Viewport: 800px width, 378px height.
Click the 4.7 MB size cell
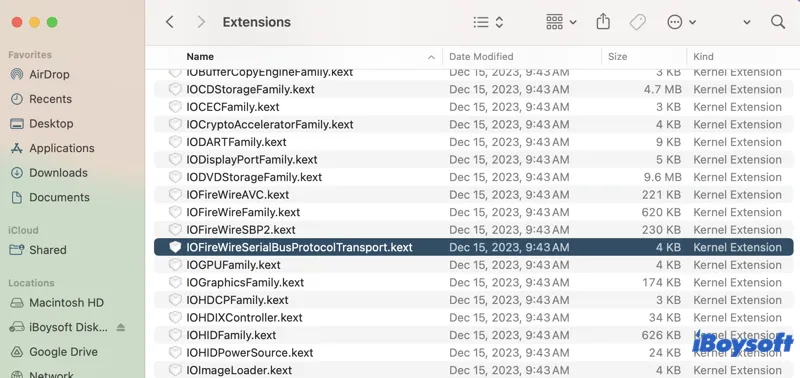tap(662, 89)
